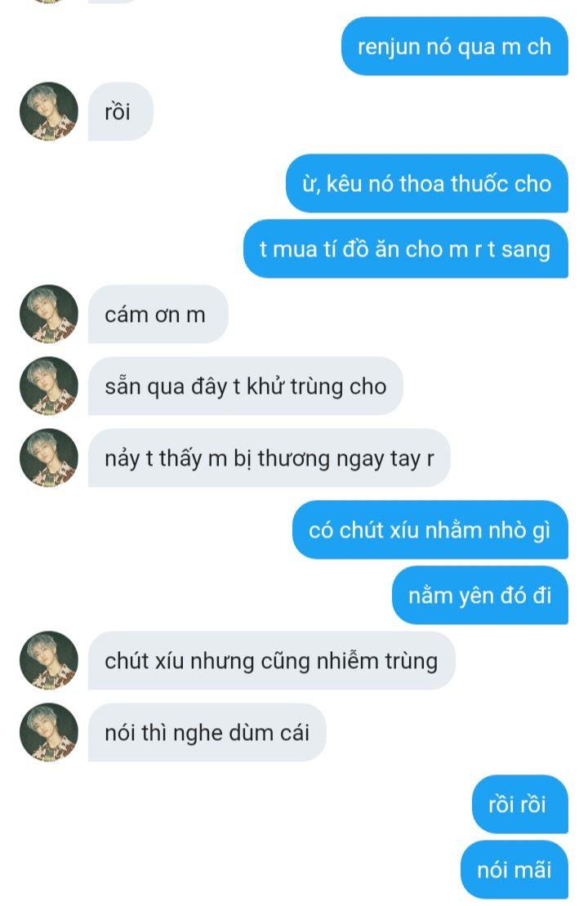Tap message "nảy t thấy m bị thương"
The image size is (588, 906).
point(269,457)
